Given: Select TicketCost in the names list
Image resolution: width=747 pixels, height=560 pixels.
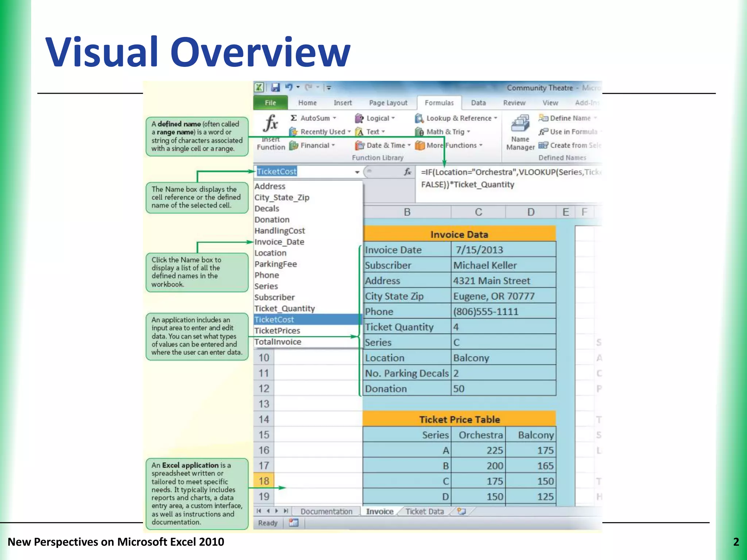Looking at the screenshot, I should point(307,319).
